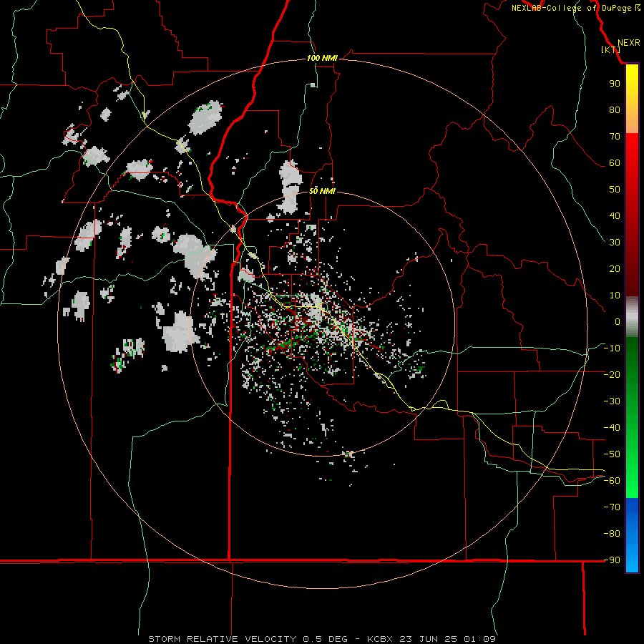
Task: Click the blue segment of the color bar
Action: coord(632,535)
